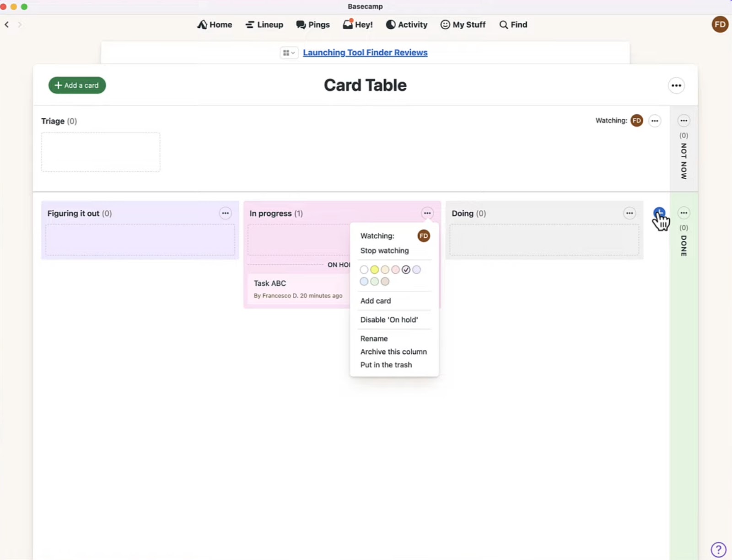Open the project tools grid dropdown
Viewport: 732px width, 560px height.
(x=289, y=53)
